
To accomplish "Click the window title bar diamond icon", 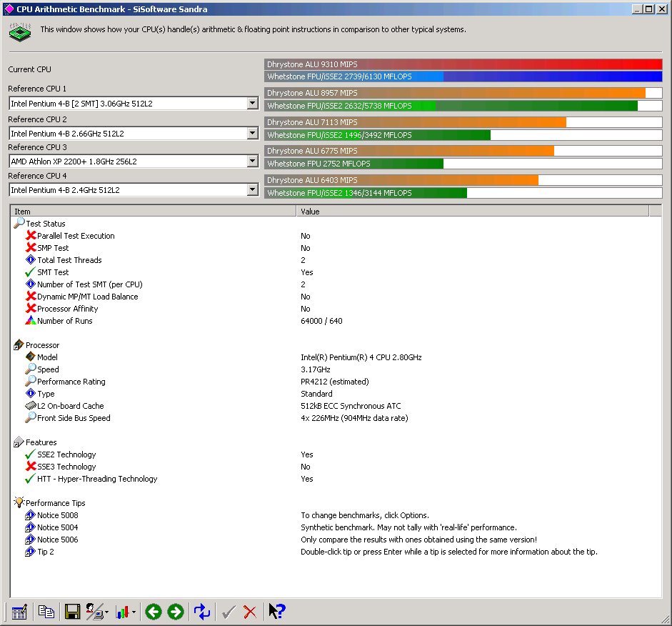I will (9, 9).
